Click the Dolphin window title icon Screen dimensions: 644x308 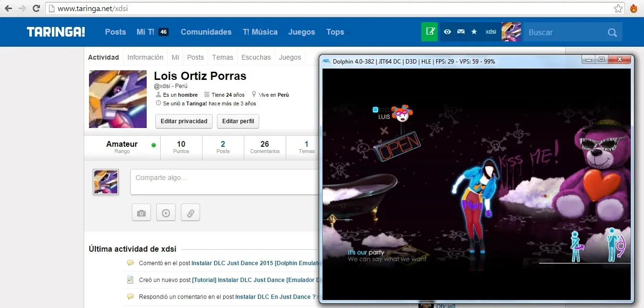[327, 61]
